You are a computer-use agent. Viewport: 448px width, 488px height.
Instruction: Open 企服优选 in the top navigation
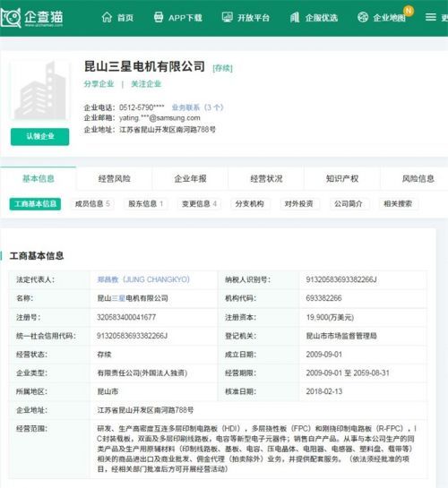click(322, 18)
